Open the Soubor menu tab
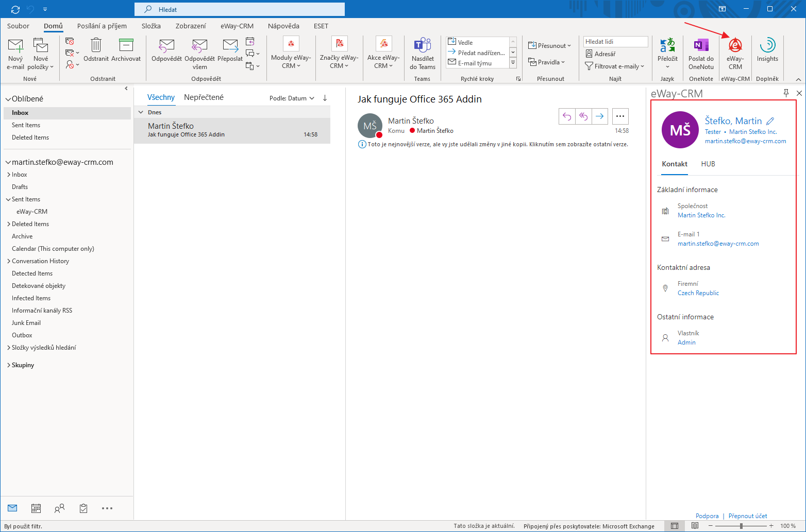 (18, 26)
